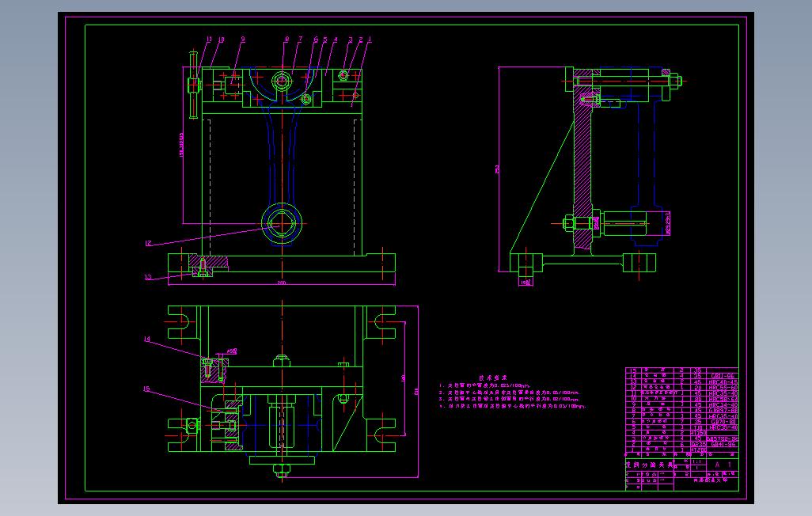Viewport: 812px width, 516px height.
Task: Click balloon callout 14 left of plan view
Action: [x=147, y=339]
